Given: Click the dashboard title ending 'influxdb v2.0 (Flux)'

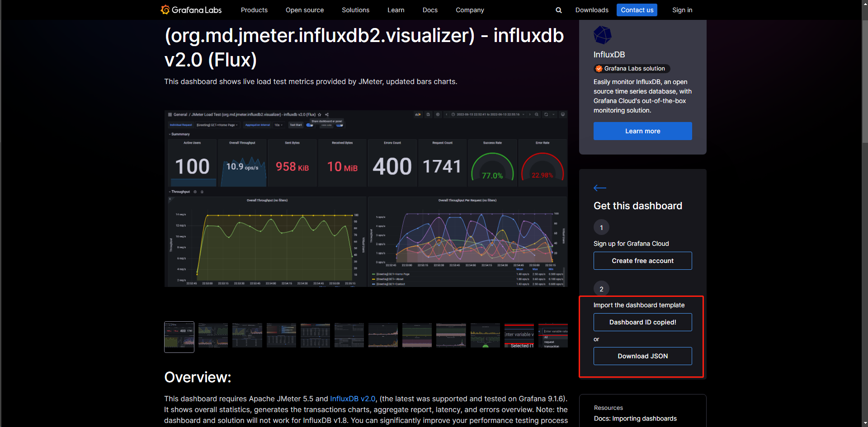Looking at the screenshot, I should (x=364, y=47).
